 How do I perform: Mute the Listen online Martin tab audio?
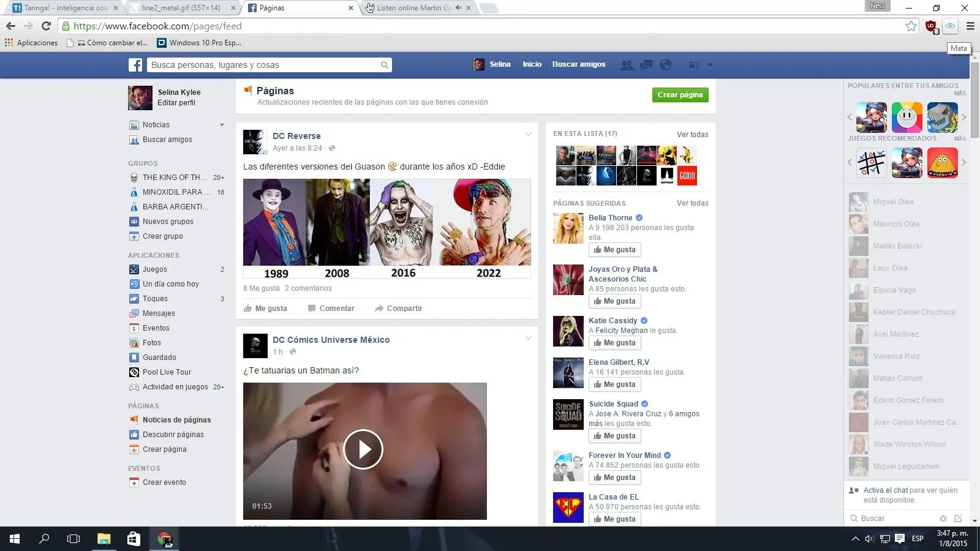pos(458,8)
